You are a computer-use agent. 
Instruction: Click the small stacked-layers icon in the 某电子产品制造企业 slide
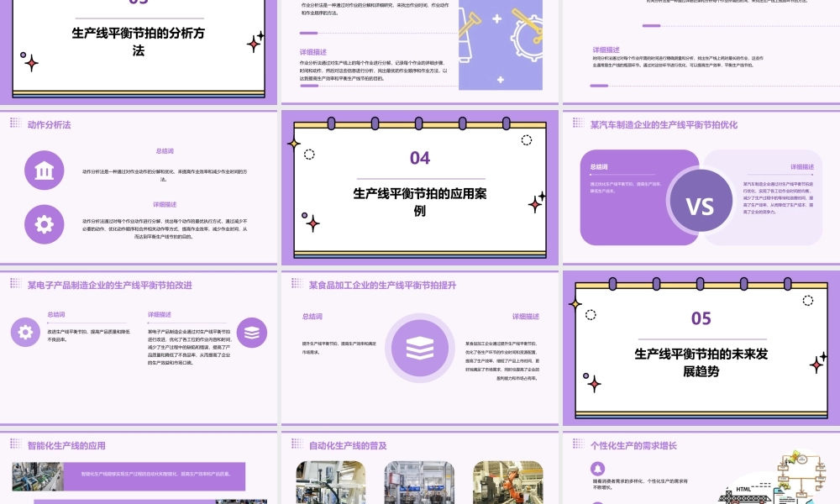(252, 333)
